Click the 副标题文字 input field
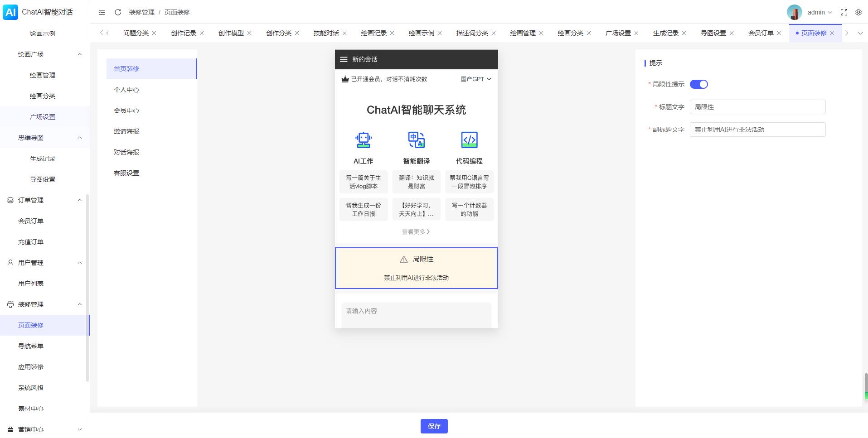Image resolution: width=868 pixels, height=438 pixels. (757, 130)
